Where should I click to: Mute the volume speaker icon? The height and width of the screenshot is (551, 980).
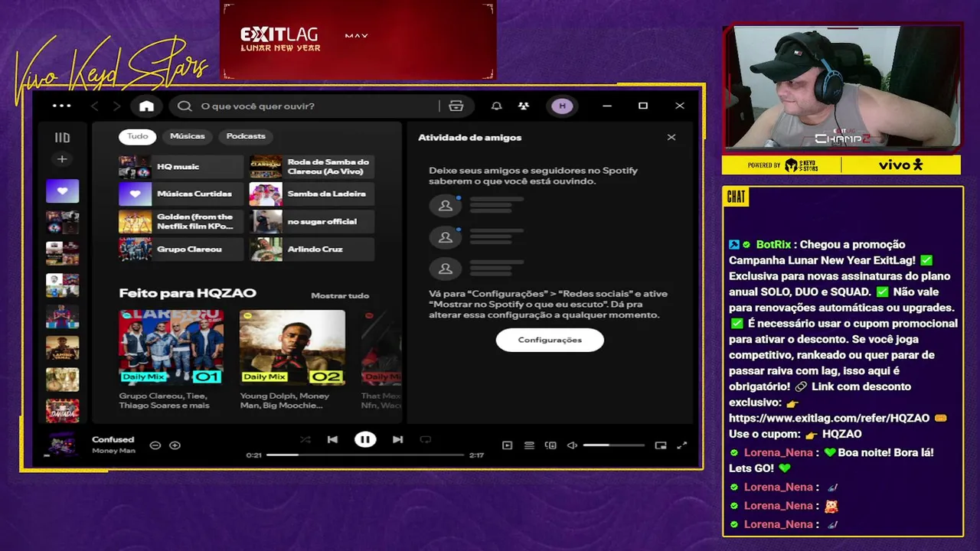pyautogui.click(x=572, y=445)
